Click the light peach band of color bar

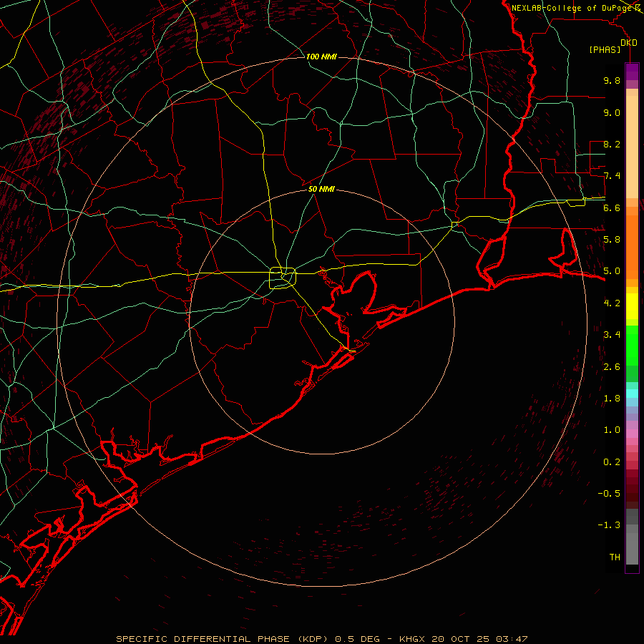click(x=632, y=148)
